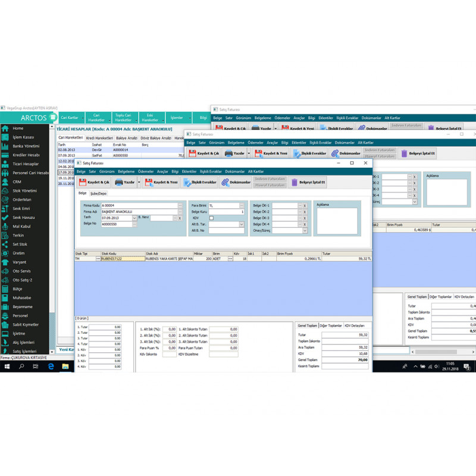Open the Belge menu in front window
The height and width of the screenshot is (476, 476).
81,171
